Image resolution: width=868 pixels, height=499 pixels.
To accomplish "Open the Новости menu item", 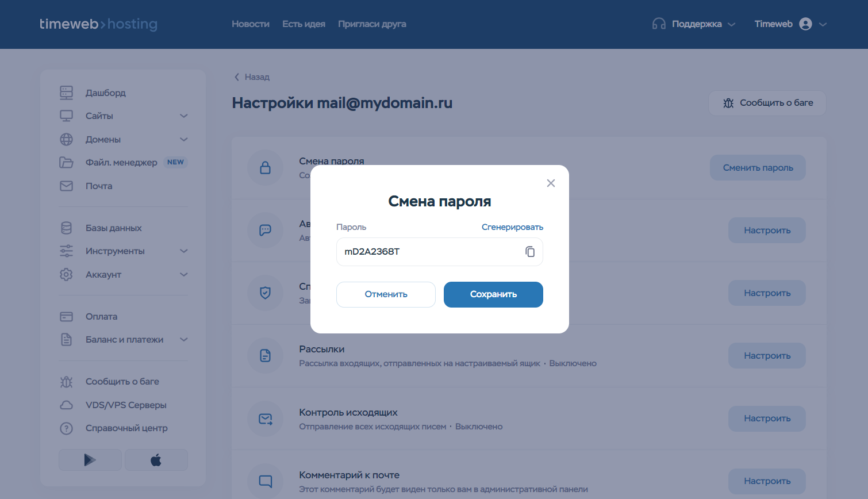I will [x=251, y=24].
